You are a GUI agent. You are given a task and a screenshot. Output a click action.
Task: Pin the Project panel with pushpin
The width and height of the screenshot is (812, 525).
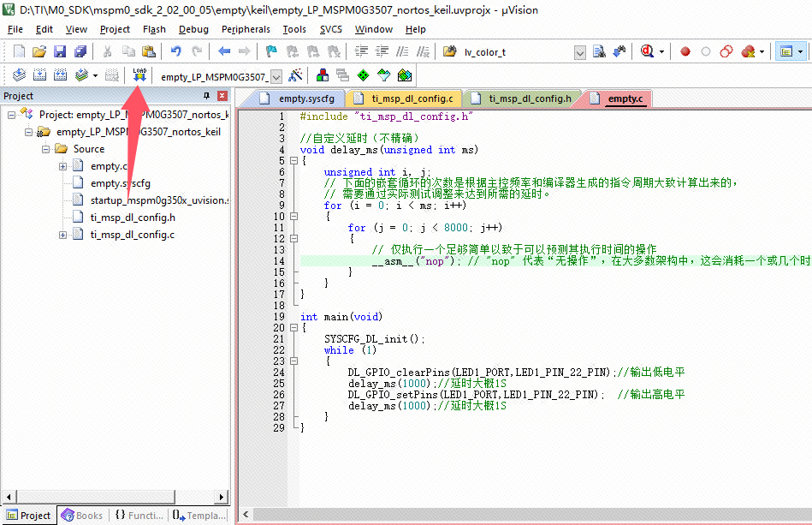(x=206, y=96)
